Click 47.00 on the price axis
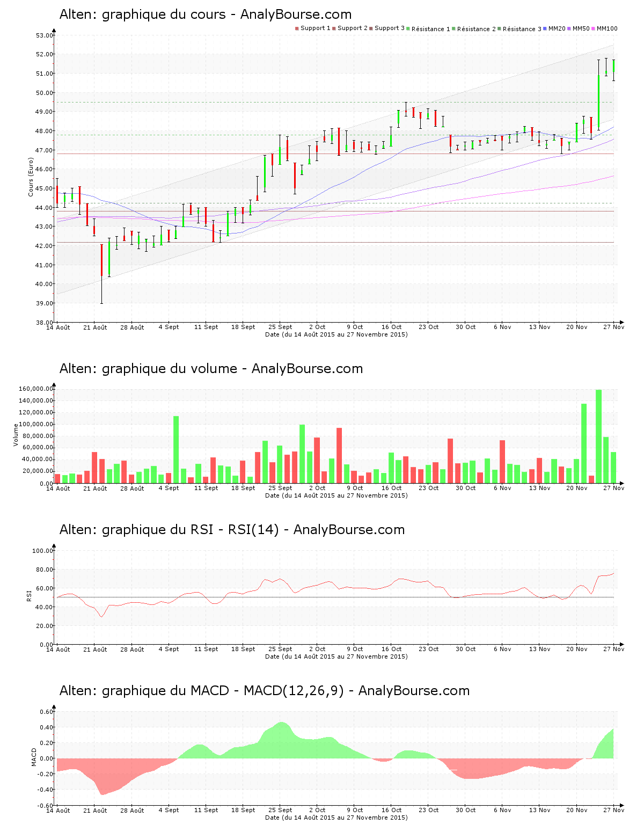 (45, 150)
